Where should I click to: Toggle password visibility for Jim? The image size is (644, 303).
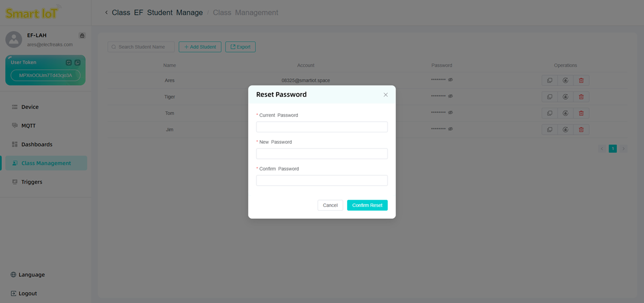[x=451, y=129]
